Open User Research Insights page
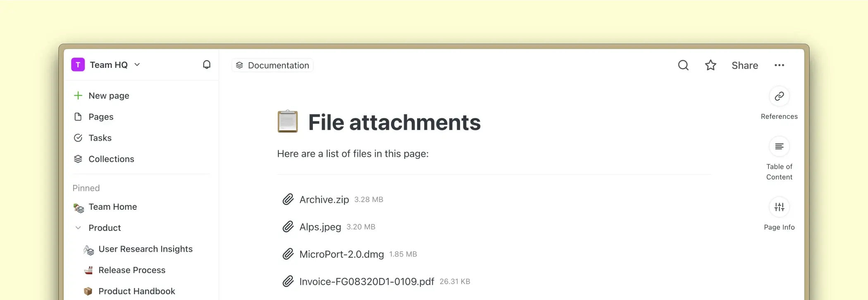The height and width of the screenshot is (300, 868). [145, 249]
